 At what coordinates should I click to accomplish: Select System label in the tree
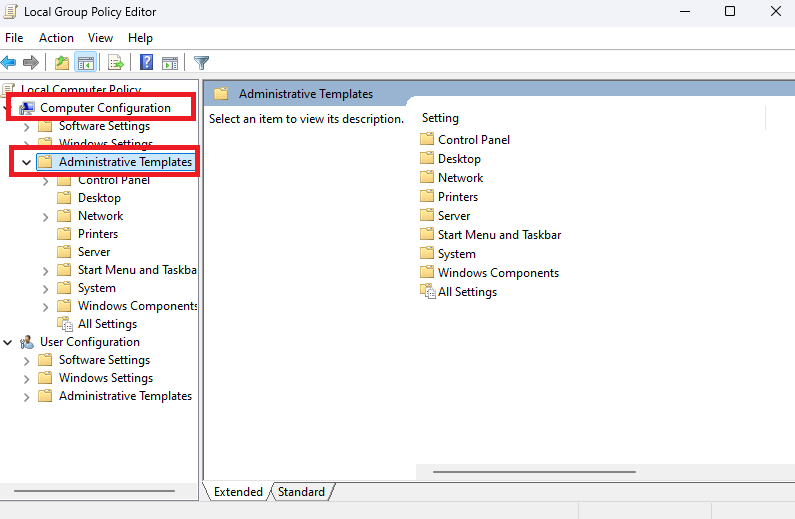pos(97,288)
